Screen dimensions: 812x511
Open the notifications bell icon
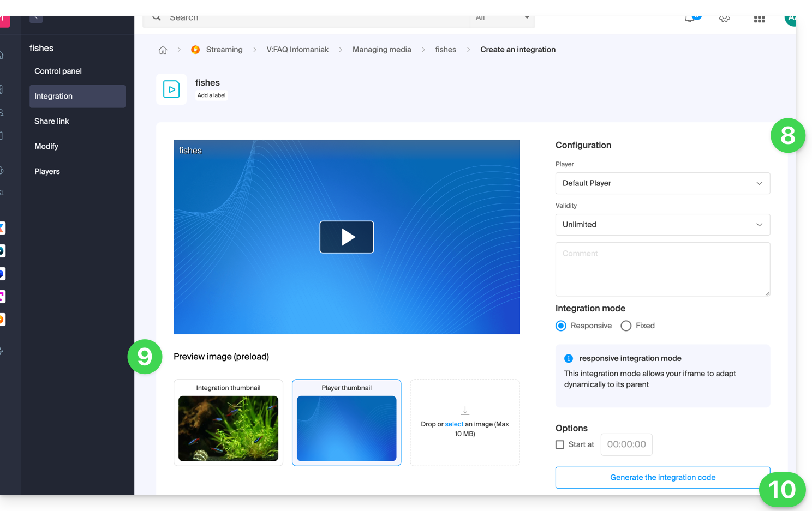[x=690, y=19]
